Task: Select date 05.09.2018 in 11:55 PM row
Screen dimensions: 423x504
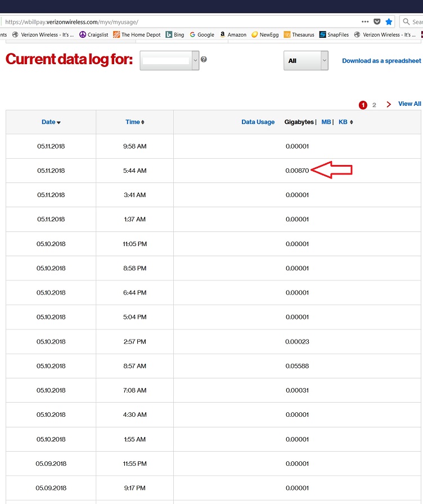Action: click(x=51, y=463)
